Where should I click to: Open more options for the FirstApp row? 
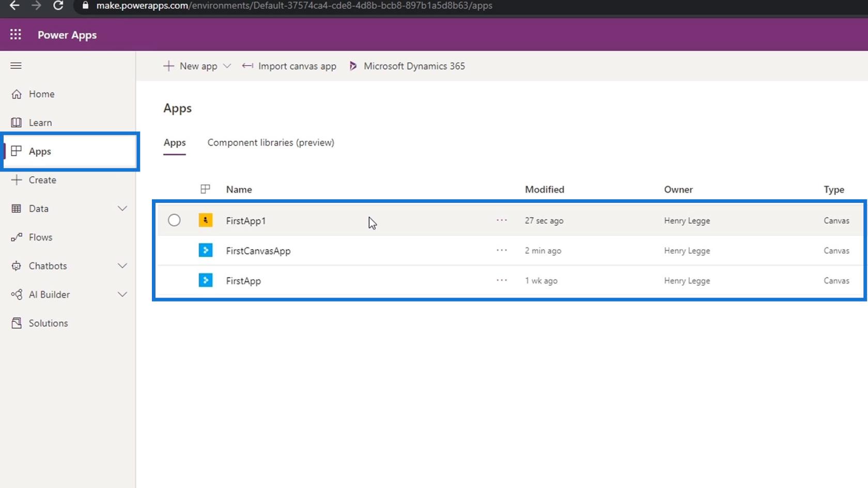pyautogui.click(x=502, y=280)
